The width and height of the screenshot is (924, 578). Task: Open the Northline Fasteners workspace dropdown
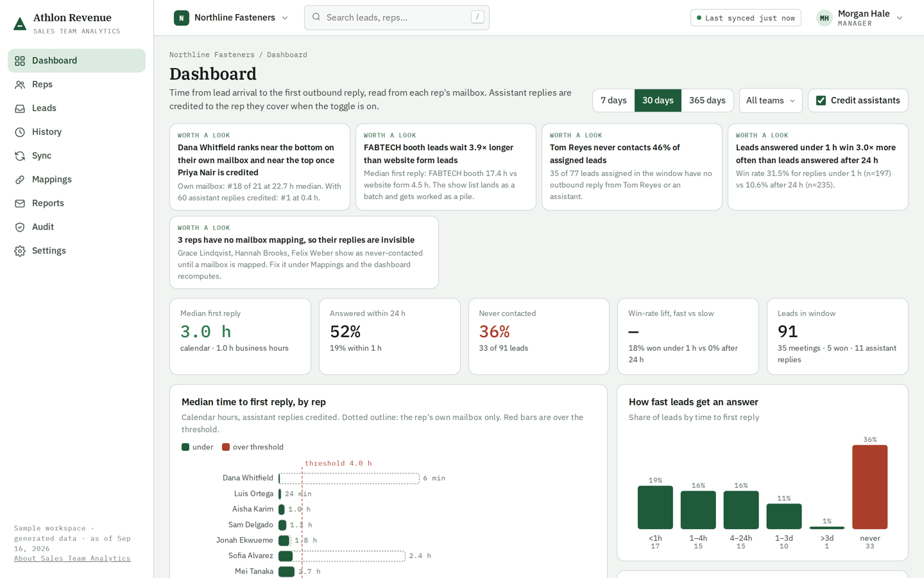tap(232, 18)
